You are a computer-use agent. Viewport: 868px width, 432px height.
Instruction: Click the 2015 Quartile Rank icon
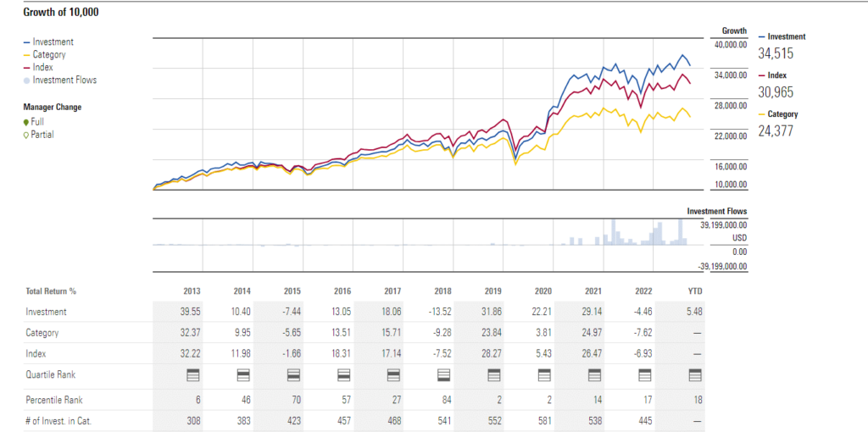pyautogui.click(x=292, y=374)
